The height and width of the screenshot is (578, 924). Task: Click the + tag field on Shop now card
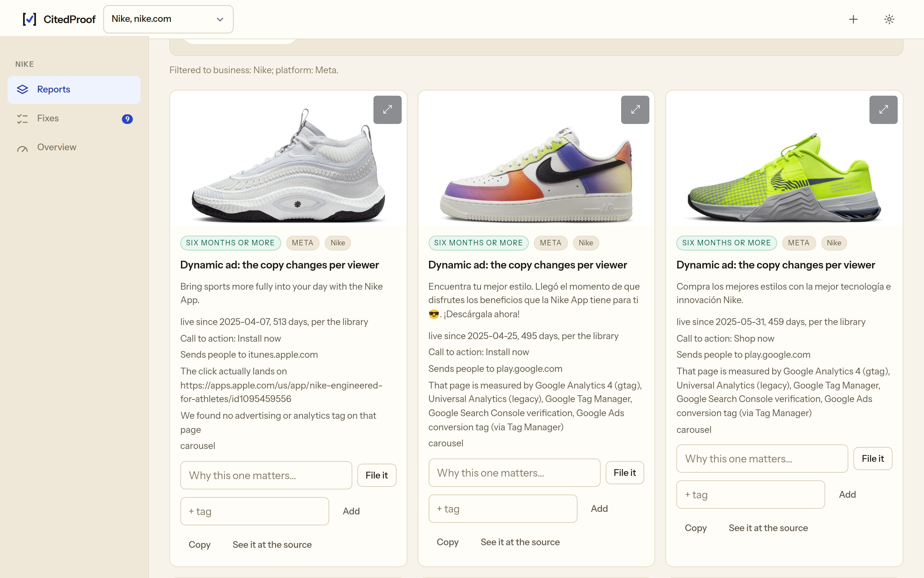(751, 494)
